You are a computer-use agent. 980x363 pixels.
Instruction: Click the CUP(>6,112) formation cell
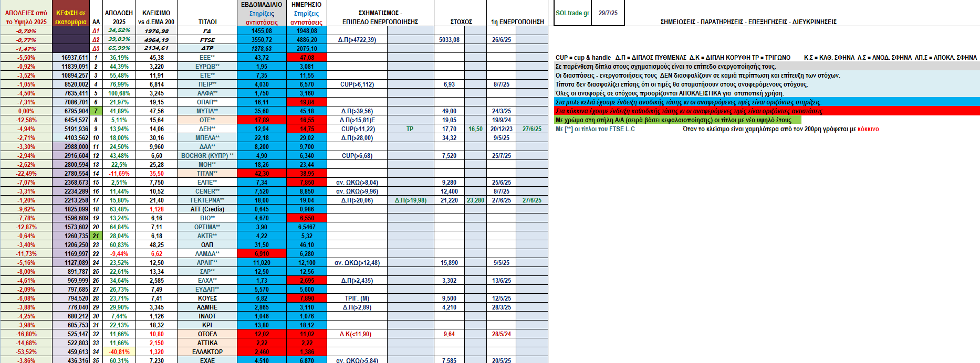[357, 84]
